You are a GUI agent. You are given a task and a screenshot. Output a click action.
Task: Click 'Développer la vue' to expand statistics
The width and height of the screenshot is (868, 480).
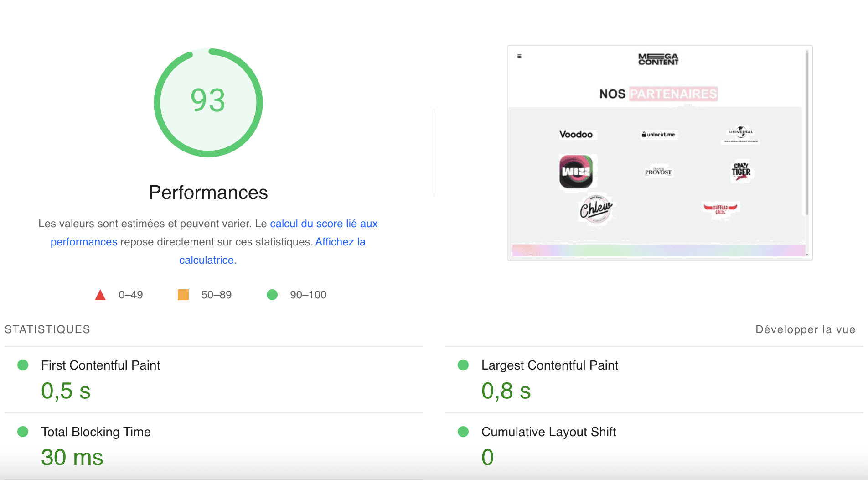805,329
